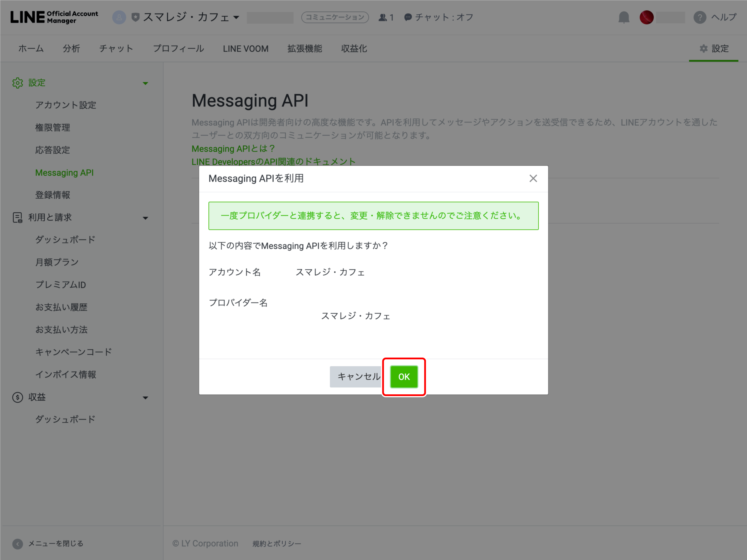Click the © LY Corporation footer text
The image size is (747, 560).
(x=205, y=544)
